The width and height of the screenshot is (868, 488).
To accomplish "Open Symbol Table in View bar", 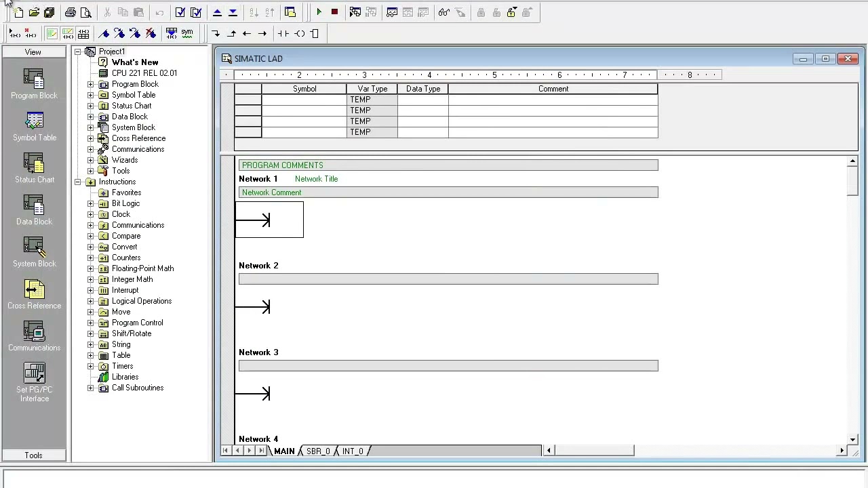I will pyautogui.click(x=34, y=126).
